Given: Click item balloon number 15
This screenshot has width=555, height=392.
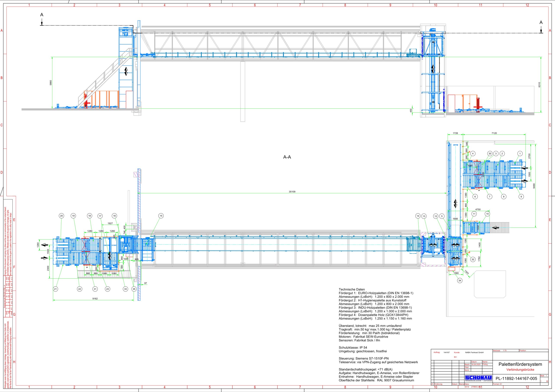Looking at the screenshot, I should point(161,216).
